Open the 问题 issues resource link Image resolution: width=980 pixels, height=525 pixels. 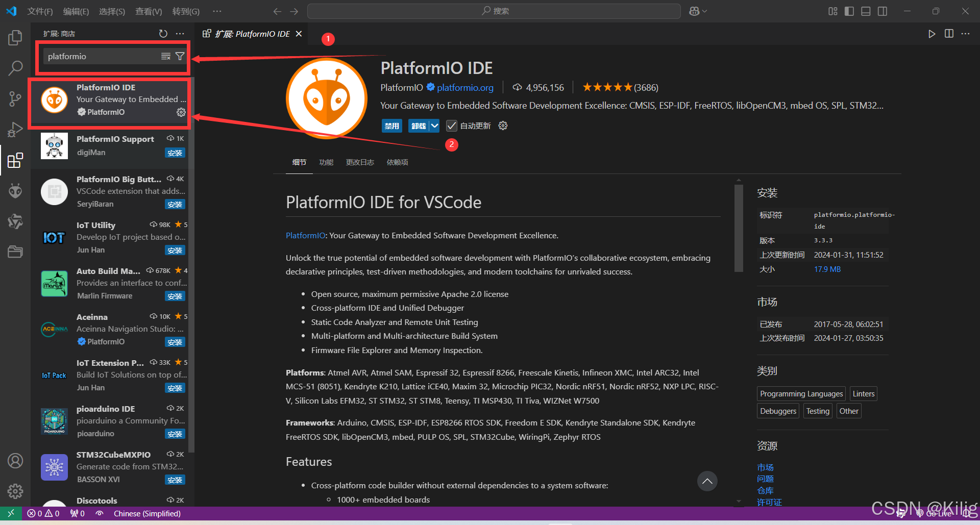pyautogui.click(x=765, y=479)
